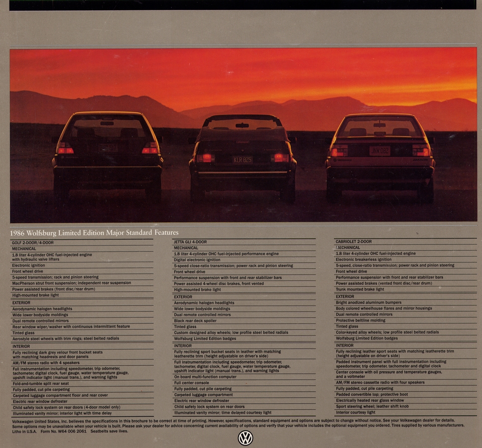Click "Black rear deck spoiler" line

pyautogui.click(x=195, y=321)
